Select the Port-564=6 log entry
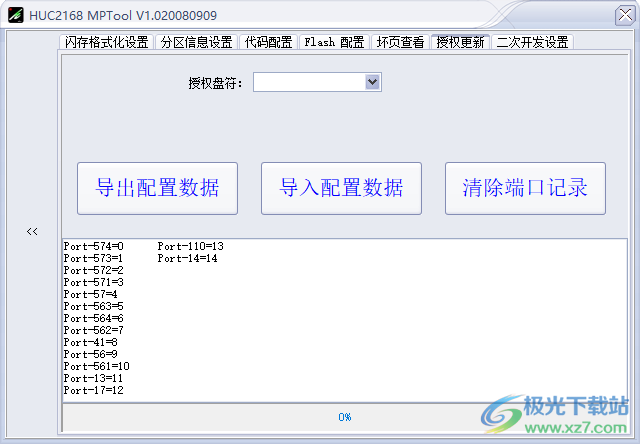This screenshot has height=444, width=640. coord(93,318)
